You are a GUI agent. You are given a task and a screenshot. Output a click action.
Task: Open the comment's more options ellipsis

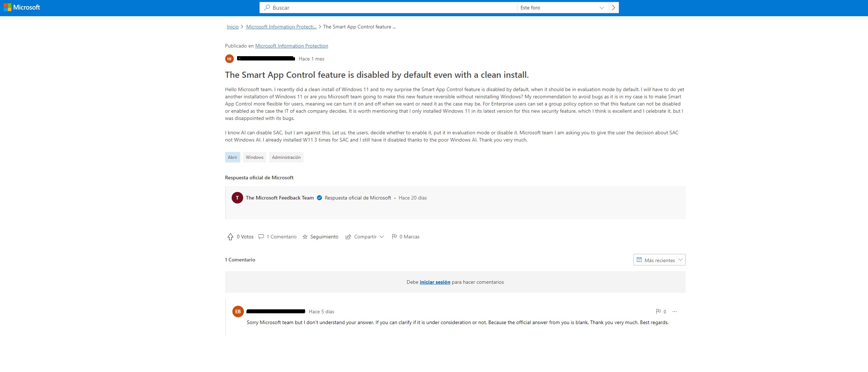(674, 312)
